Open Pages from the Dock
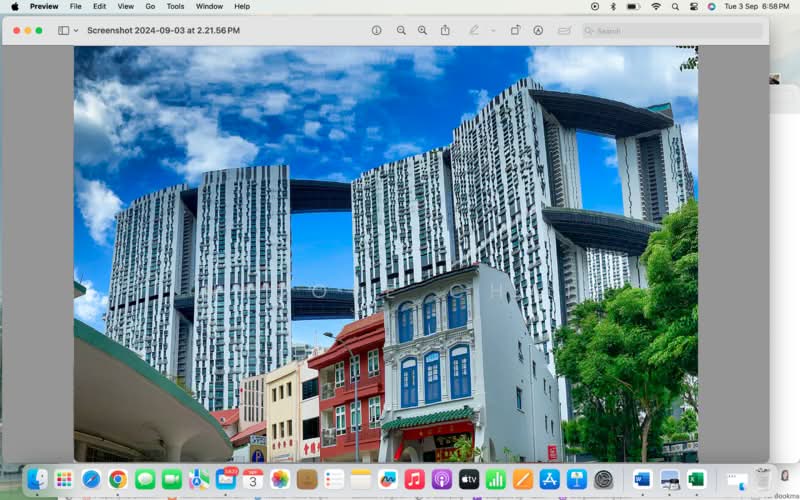Screen dimensions: 800x500 click(x=523, y=480)
